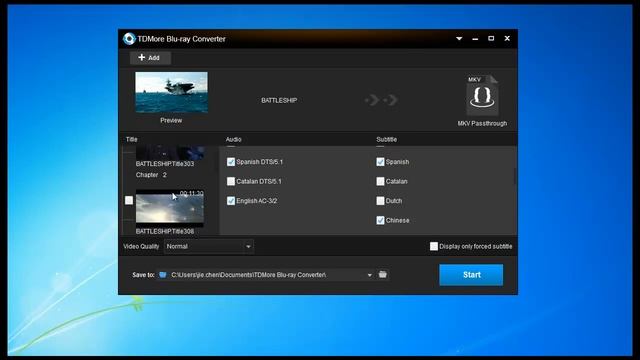Click the Add button
The width and height of the screenshot is (640, 360).
[x=150, y=58]
